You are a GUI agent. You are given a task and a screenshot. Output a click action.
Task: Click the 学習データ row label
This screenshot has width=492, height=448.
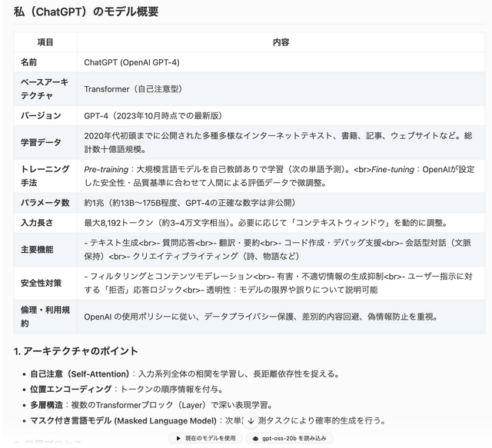pos(45,142)
